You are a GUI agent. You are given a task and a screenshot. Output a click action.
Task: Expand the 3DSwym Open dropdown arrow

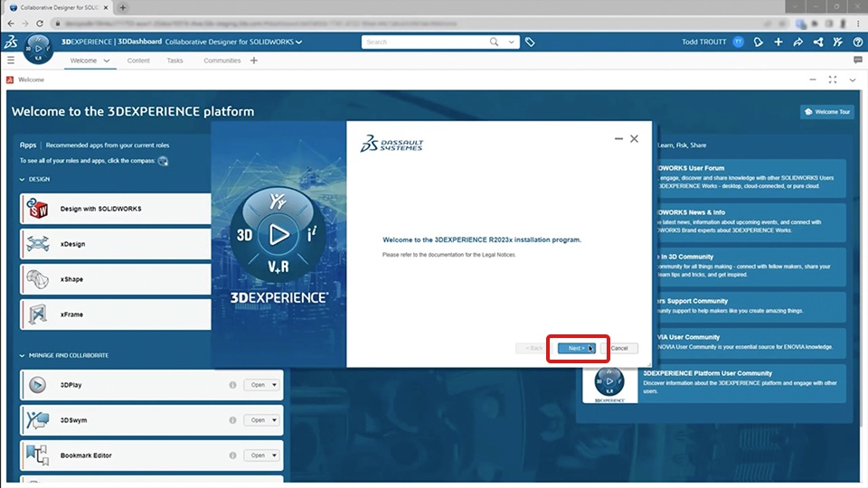coord(274,420)
